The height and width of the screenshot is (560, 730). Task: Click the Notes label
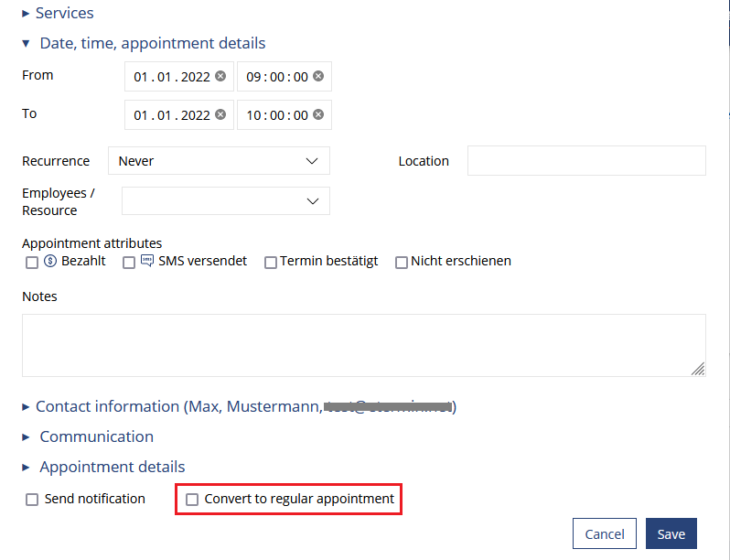pyautogui.click(x=39, y=296)
